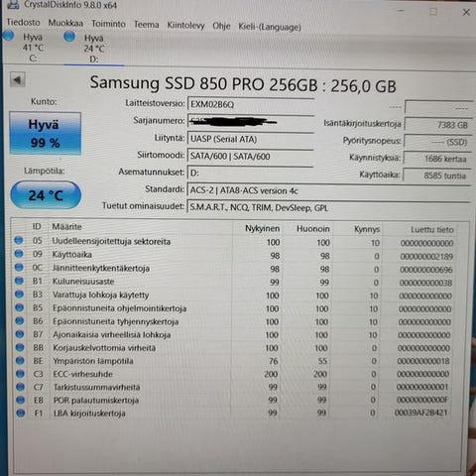Click the Kuluneisuusaste row status dot
The image size is (476, 476).
(19, 281)
